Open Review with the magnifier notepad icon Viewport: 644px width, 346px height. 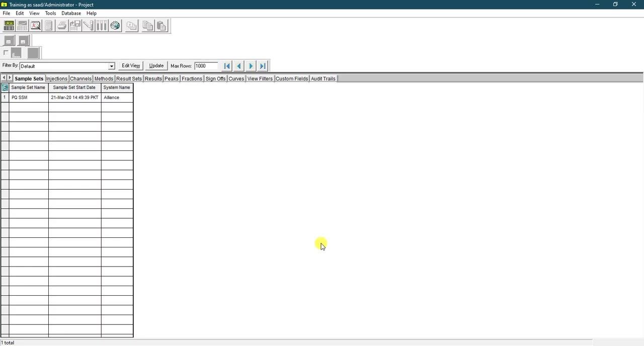click(x=36, y=26)
